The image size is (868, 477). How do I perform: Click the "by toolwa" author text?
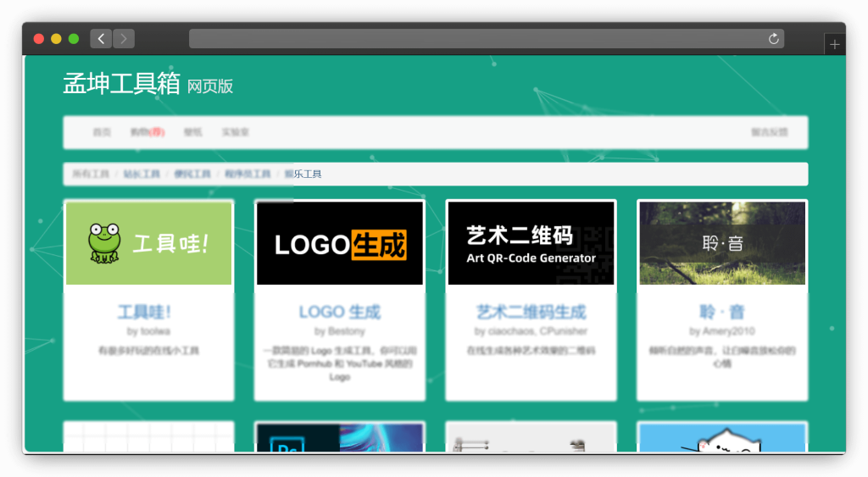click(x=148, y=331)
